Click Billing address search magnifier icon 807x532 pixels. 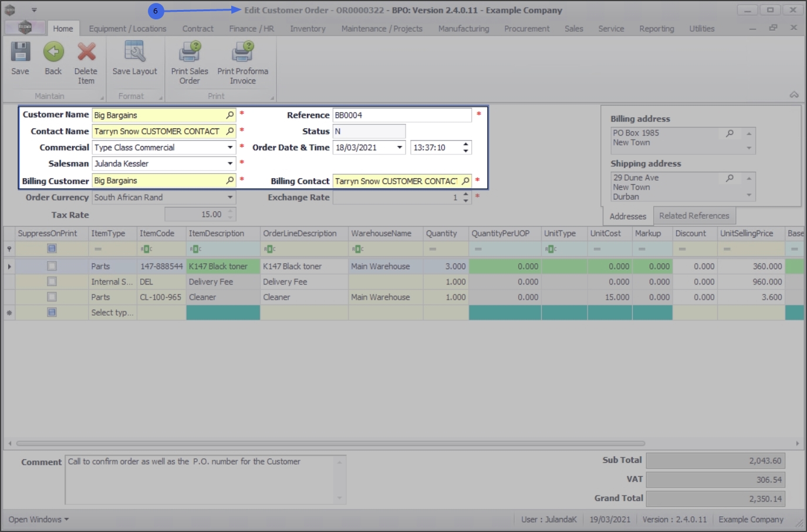[x=730, y=133]
